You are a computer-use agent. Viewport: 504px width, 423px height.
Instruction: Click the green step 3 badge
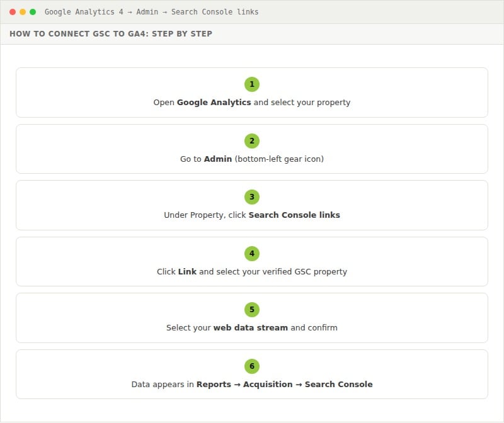point(251,197)
